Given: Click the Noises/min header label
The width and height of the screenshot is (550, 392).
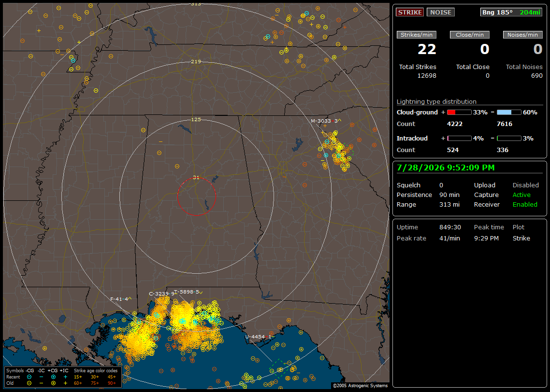Looking at the screenshot, I should coord(522,35).
